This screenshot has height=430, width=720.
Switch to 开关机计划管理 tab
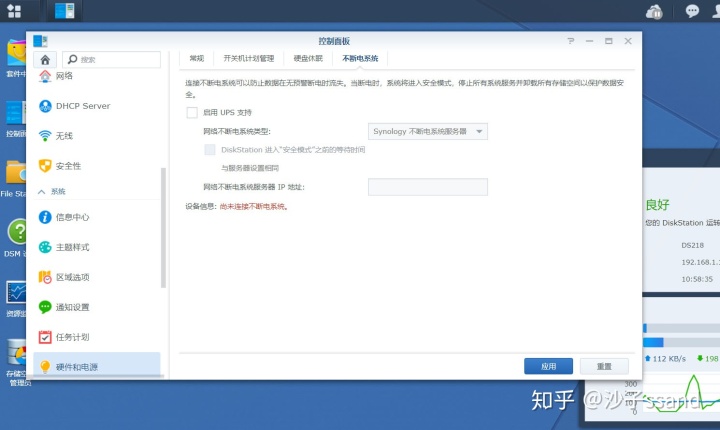pos(248,58)
